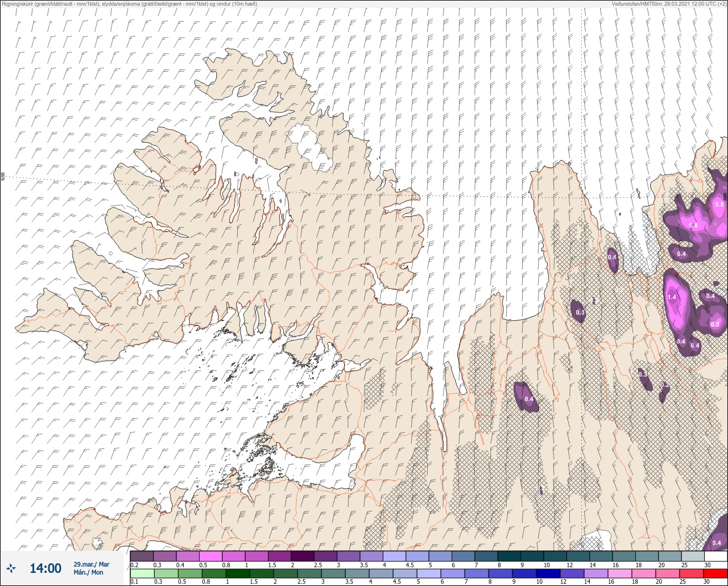Click the date label 29.mar./ Mar
This screenshot has width=728, height=586.
click(x=91, y=564)
